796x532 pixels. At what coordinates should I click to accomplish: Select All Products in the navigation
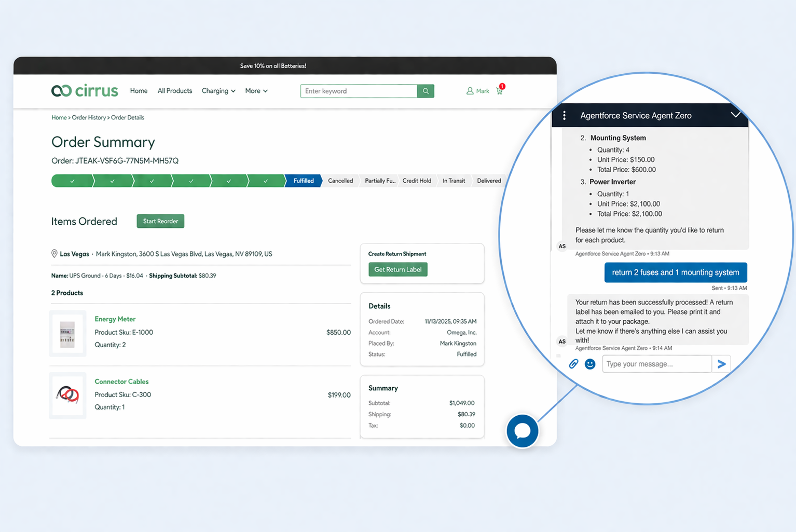point(174,91)
